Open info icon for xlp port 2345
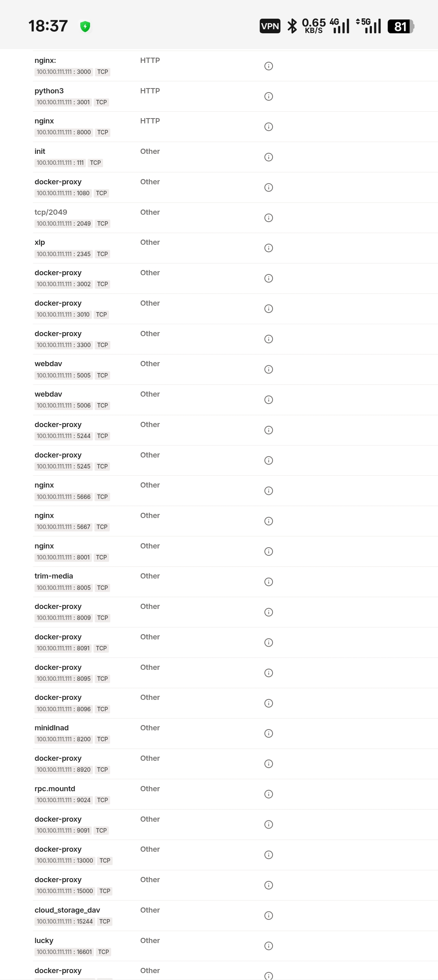The image size is (438, 980). coord(268,248)
